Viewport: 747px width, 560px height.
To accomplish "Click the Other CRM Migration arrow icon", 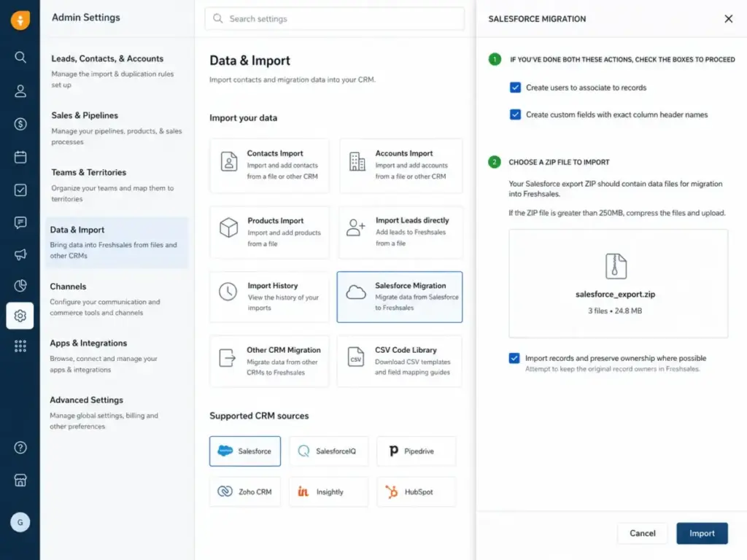I will 228,357.
